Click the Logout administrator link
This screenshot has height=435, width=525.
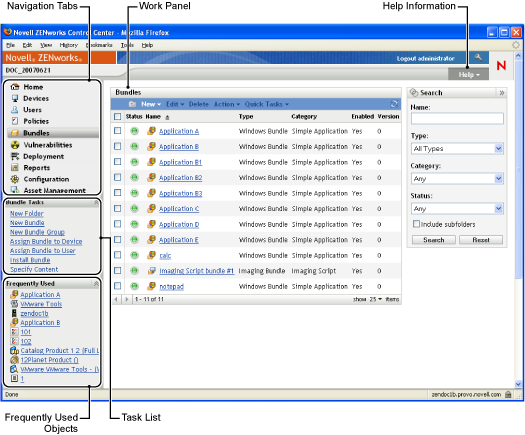click(425, 58)
